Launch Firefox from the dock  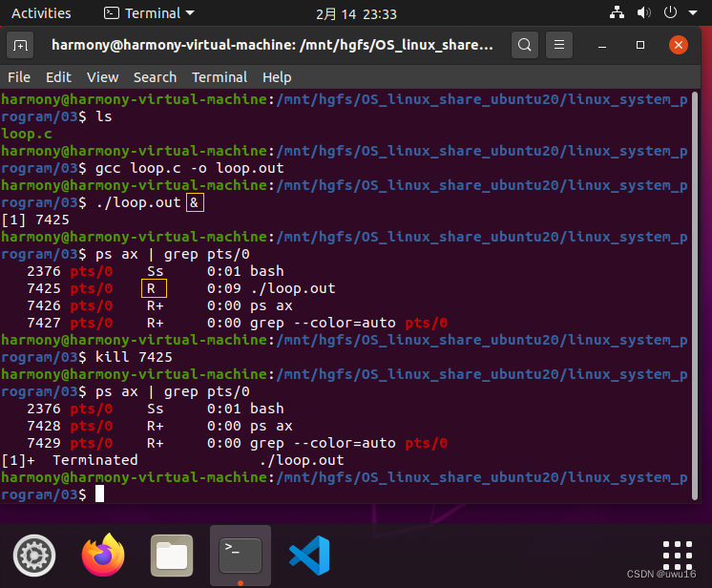coord(103,555)
